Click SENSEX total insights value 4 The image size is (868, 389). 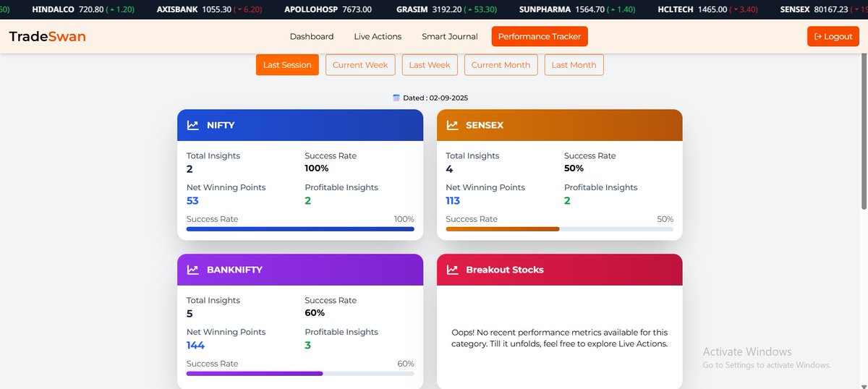449,168
